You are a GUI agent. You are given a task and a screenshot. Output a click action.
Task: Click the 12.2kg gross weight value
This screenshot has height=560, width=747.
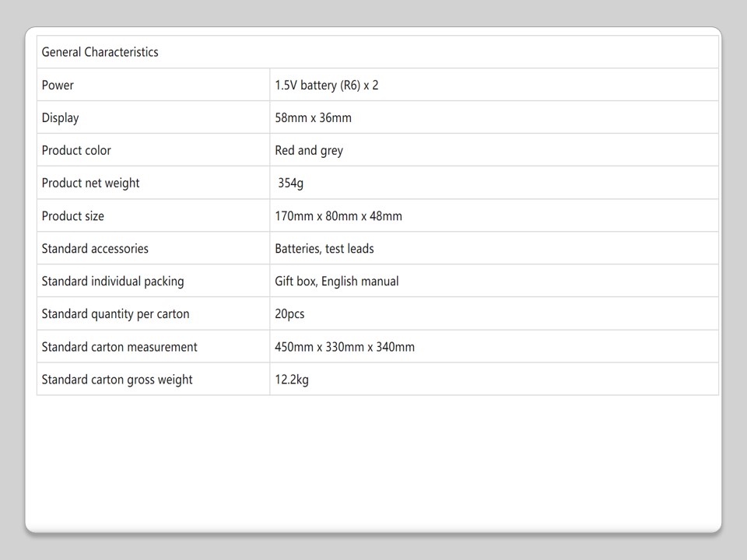(292, 380)
